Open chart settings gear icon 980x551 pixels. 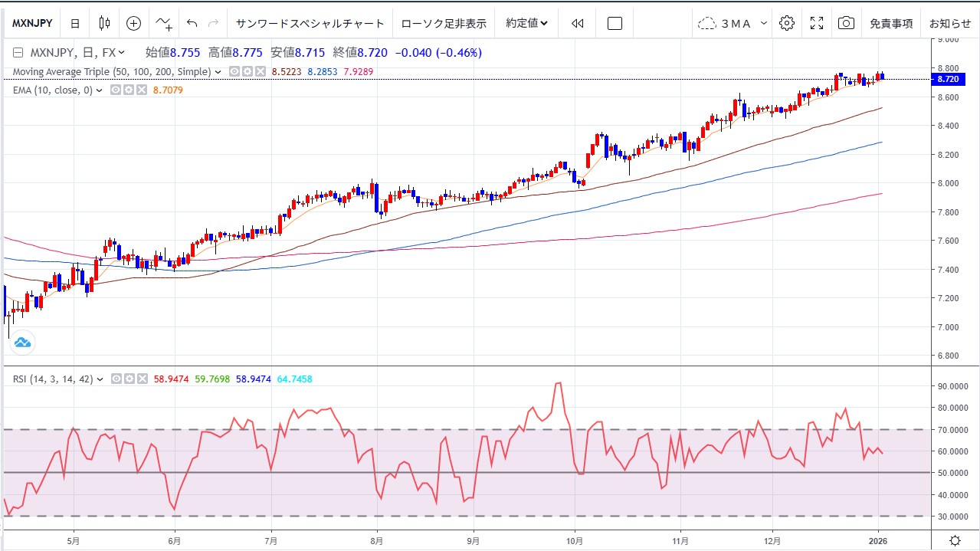786,23
